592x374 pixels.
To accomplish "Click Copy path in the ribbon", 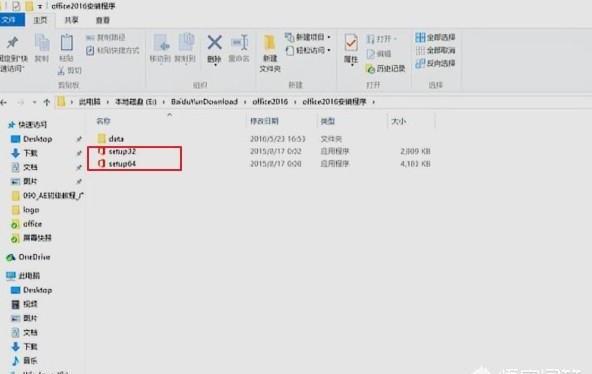I will tap(106, 37).
